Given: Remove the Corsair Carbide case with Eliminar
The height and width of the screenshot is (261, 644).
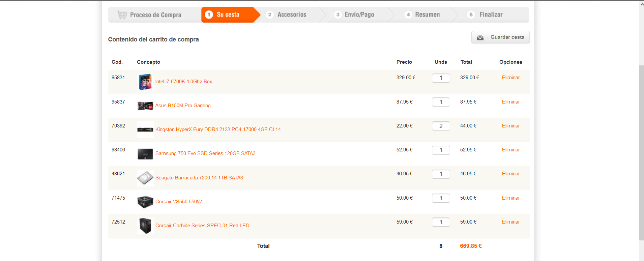Looking at the screenshot, I should [511, 222].
